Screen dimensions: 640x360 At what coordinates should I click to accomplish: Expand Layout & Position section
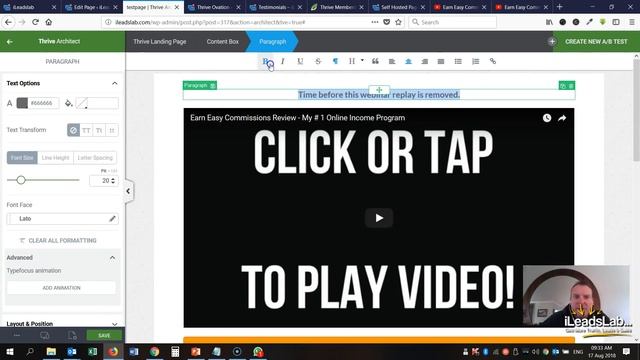[x=114, y=324]
